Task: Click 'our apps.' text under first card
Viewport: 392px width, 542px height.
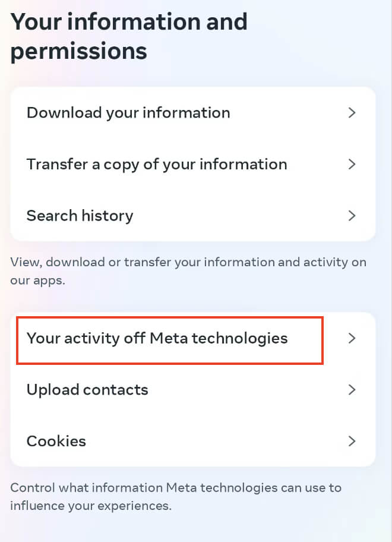Action: click(x=37, y=281)
